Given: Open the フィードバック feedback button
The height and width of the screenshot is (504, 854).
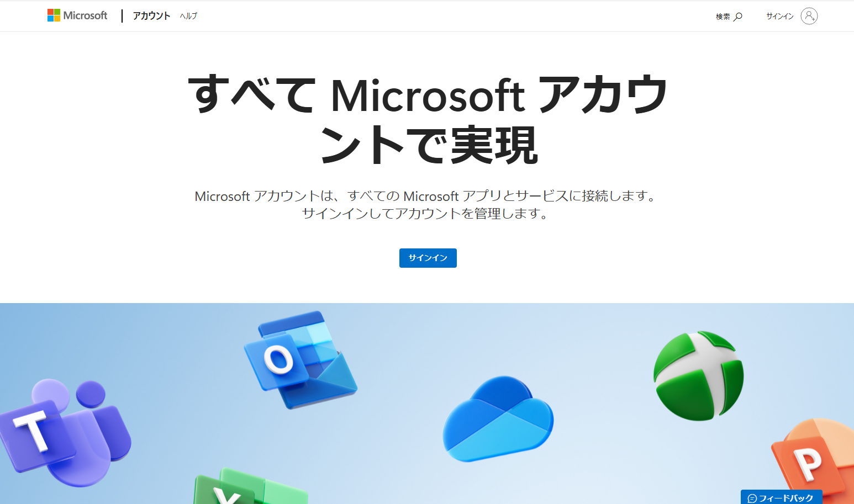Looking at the screenshot, I should point(781,497).
